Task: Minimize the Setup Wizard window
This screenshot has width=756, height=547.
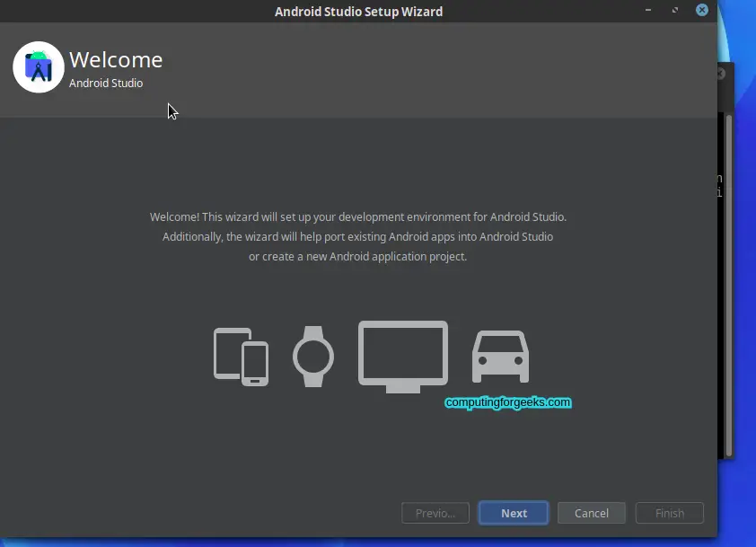Action: (648, 10)
